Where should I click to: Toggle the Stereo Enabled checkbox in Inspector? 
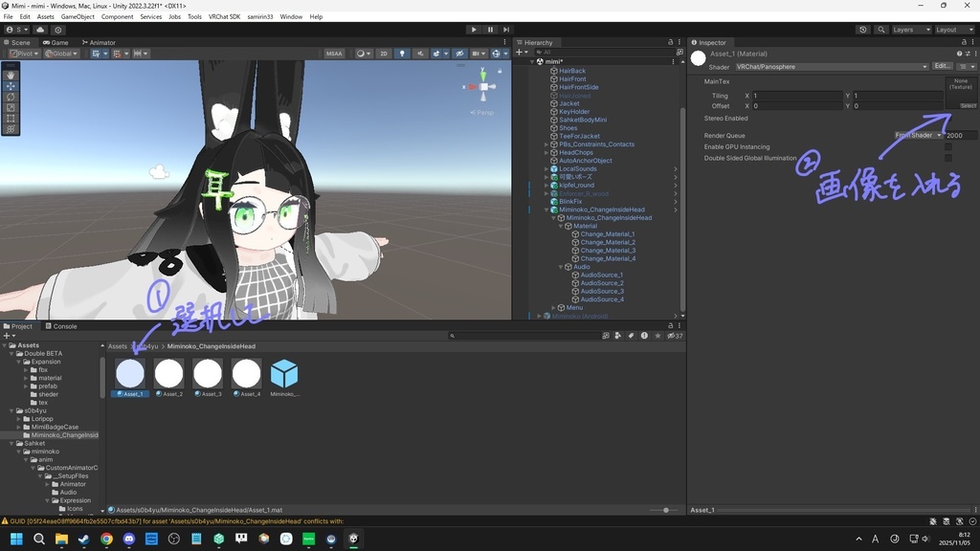click(x=948, y=119)
